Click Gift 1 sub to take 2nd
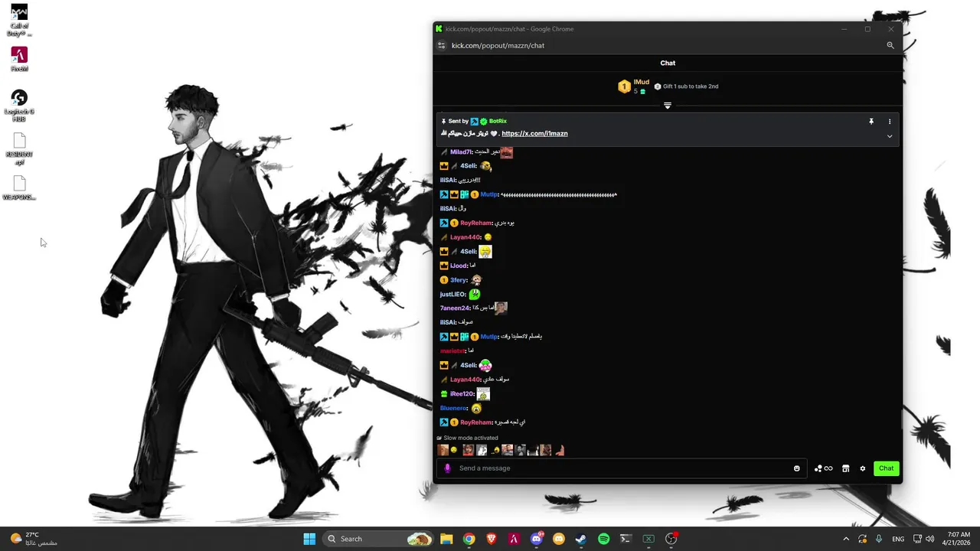 [686, 86]
